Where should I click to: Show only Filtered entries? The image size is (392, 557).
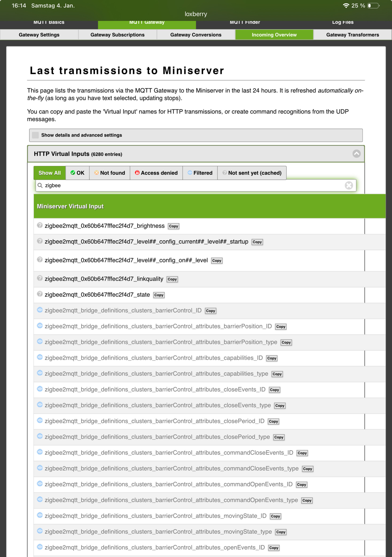pyautogui.click(x=200, y=173)
